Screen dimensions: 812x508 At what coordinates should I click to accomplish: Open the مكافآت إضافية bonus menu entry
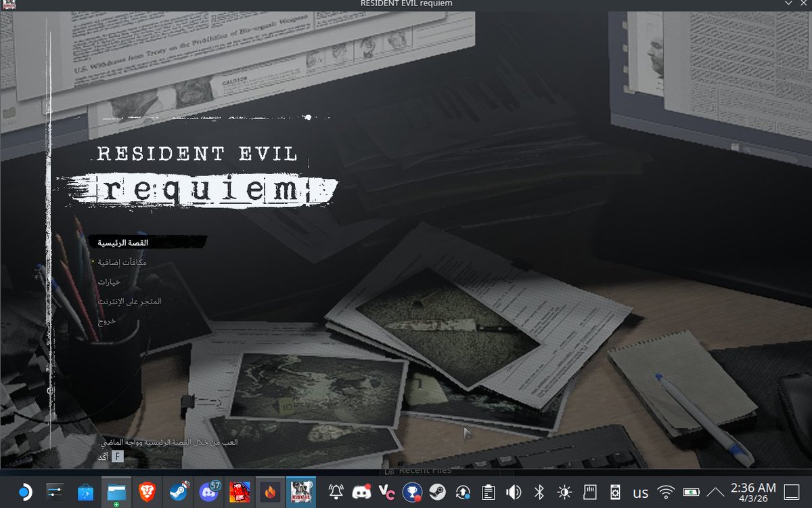click(x=122, y=262)
